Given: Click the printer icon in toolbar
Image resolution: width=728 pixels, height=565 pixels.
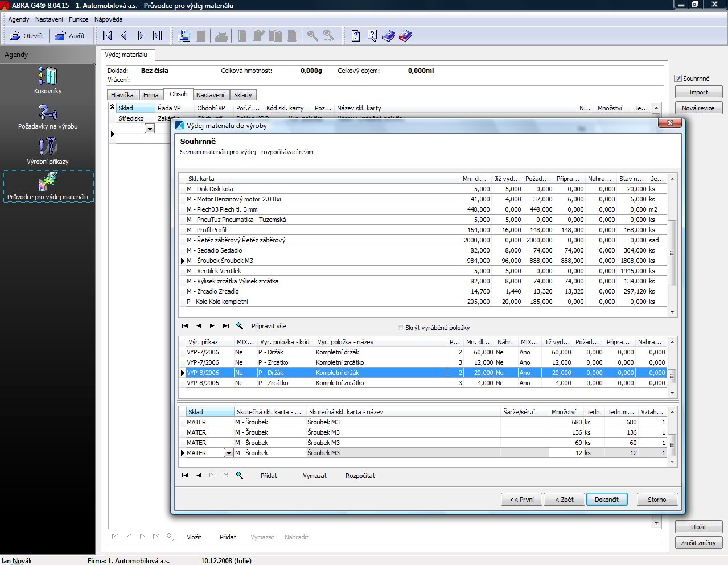Looking at the screenshot, I should pos(221,36).
